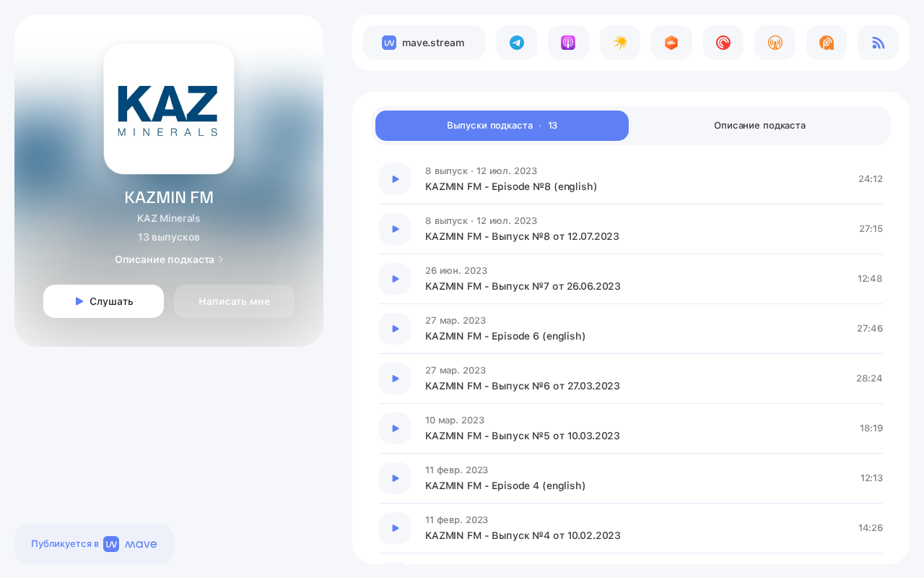Viewport: 924px width, 578px height.
Task: Open Описание подкаста link under podcast title
Action: coord(169,259)
